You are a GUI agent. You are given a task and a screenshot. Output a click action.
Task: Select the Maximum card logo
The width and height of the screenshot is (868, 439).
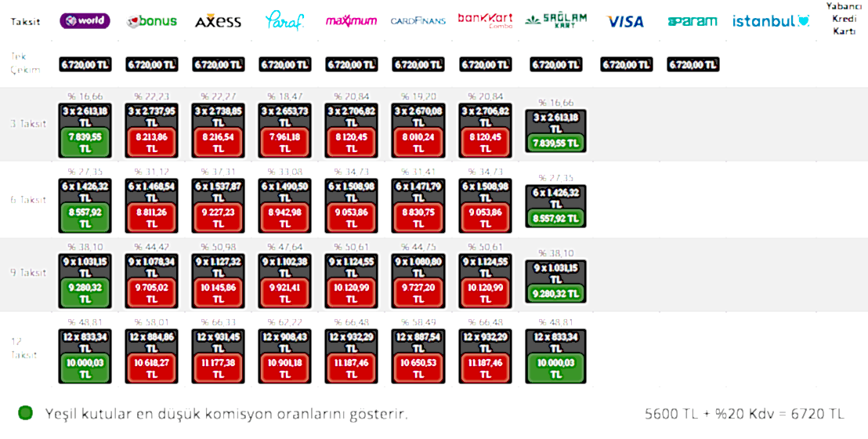(351, 21)
